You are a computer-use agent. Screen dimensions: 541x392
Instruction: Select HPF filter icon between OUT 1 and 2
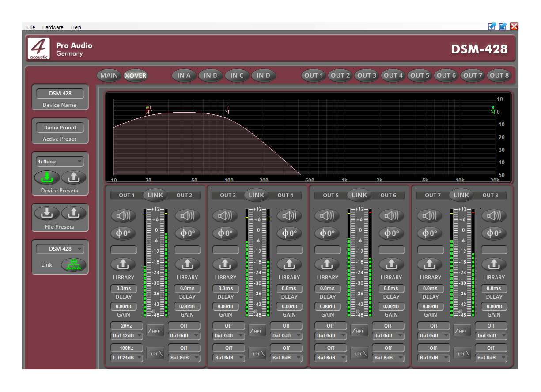[x=155, y=331]
